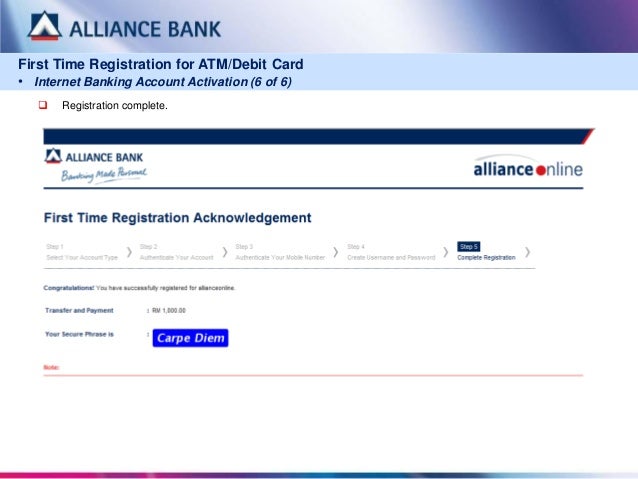Click the red Note label
The image size is (638, 479).
click(51, 367)
